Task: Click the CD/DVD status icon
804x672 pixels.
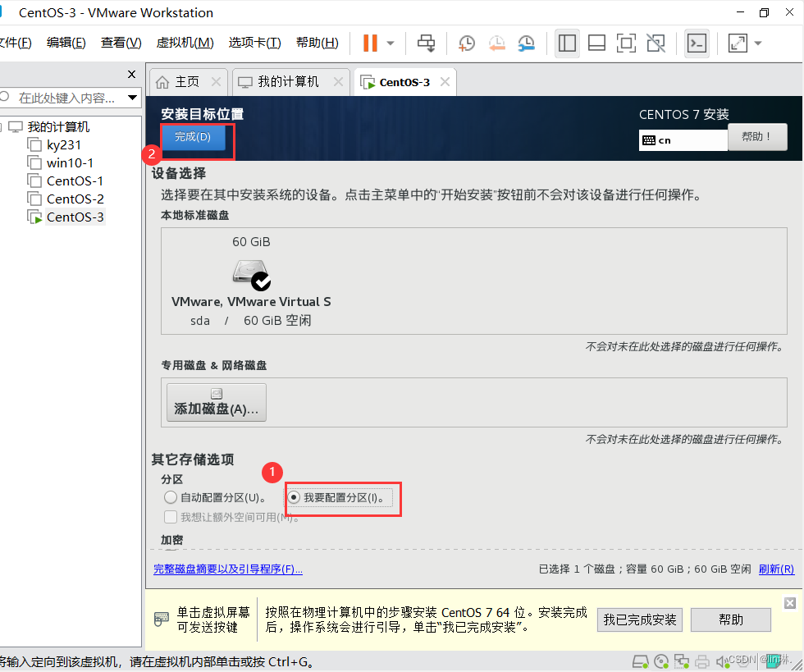Action: coord(661,661)
